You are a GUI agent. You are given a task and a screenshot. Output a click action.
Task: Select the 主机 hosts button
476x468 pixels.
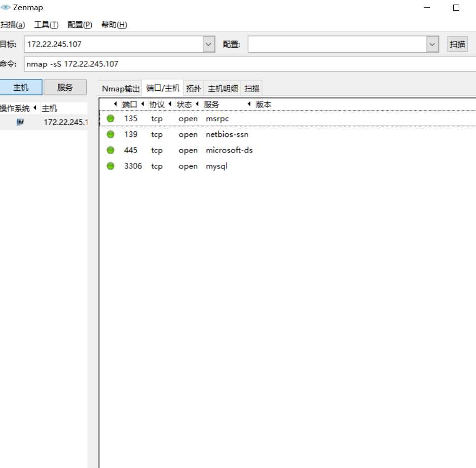coord(21,88)
